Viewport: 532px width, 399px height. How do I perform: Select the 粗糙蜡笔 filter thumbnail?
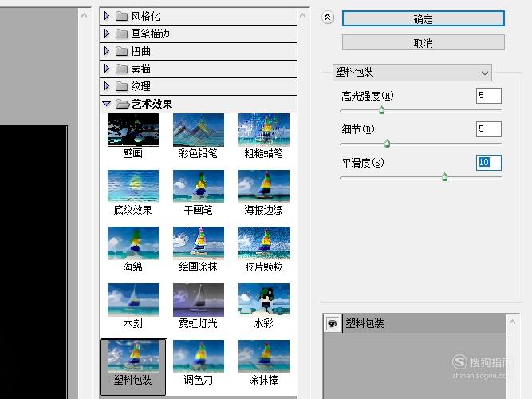(x=264, y=130)
